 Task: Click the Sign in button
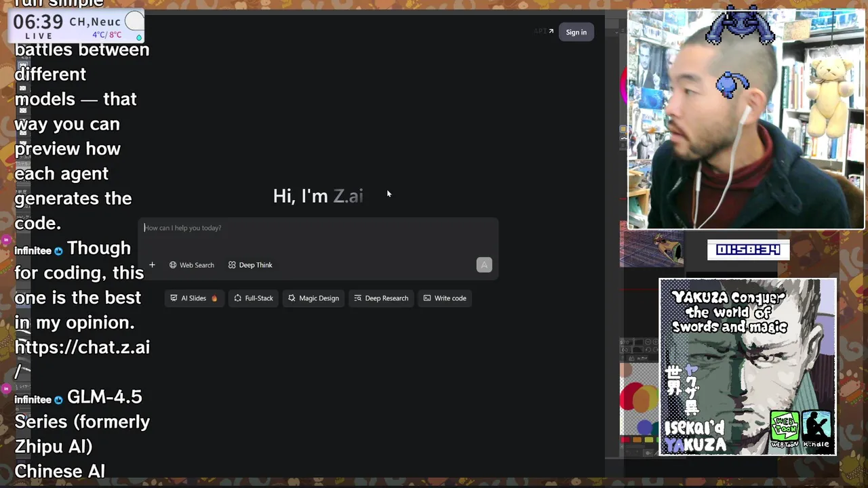tap(576, 32)
